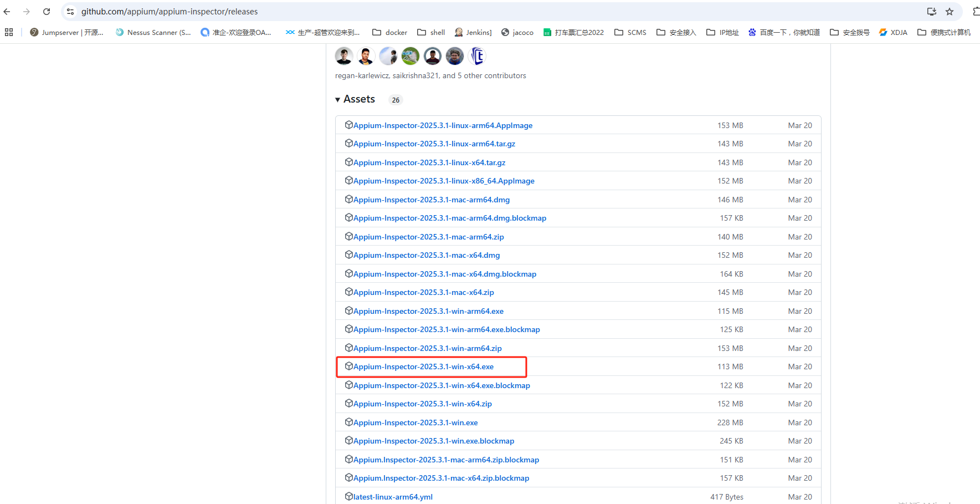Download win-arm64.exe.blockmap asset
Image resolution: width=980 pixels, height=504 pixels.
click(447, 329)
